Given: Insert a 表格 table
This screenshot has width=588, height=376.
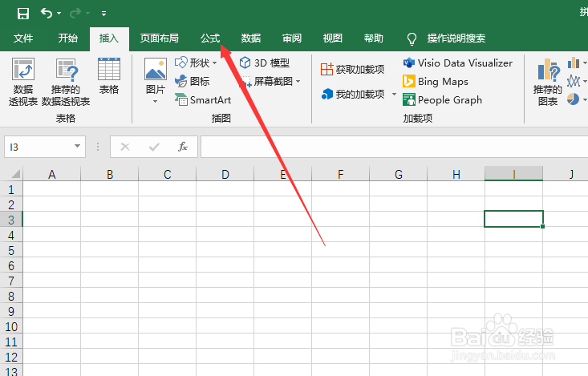Looking at the screenshot, I should click(109, 75).
